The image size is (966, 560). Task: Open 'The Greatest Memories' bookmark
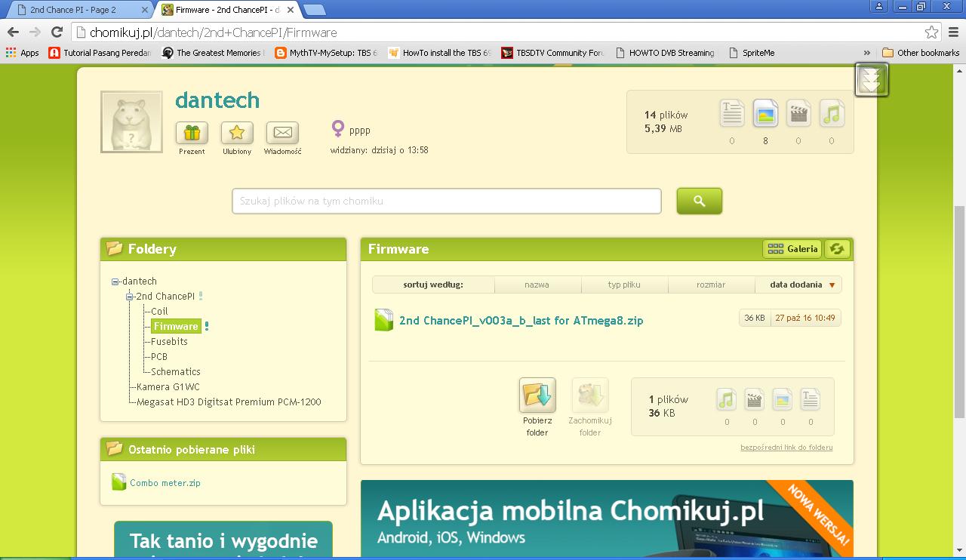pyautogui.click(x=213, y=53)
